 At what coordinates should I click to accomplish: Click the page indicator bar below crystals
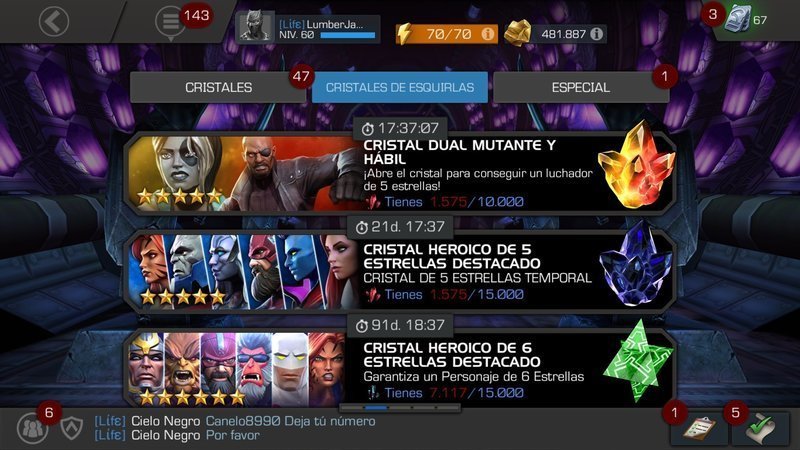[400, 408]
